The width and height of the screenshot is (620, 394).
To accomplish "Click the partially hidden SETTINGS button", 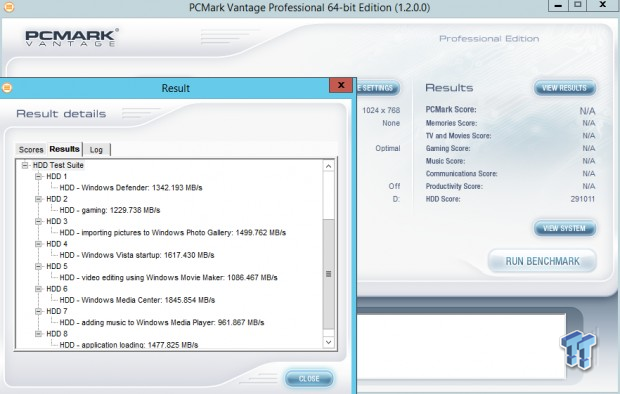I will (x=378, y=88).
